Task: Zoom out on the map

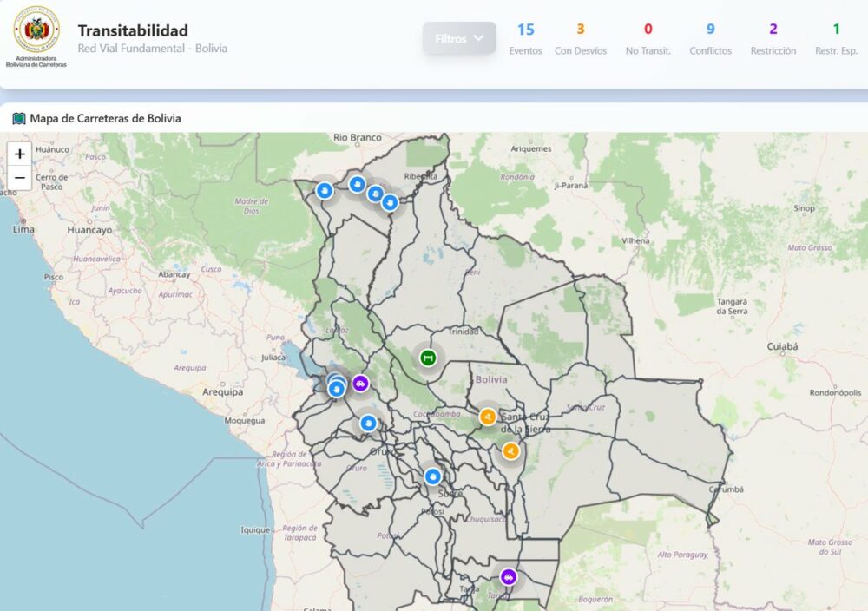Action: click(20, 178)
